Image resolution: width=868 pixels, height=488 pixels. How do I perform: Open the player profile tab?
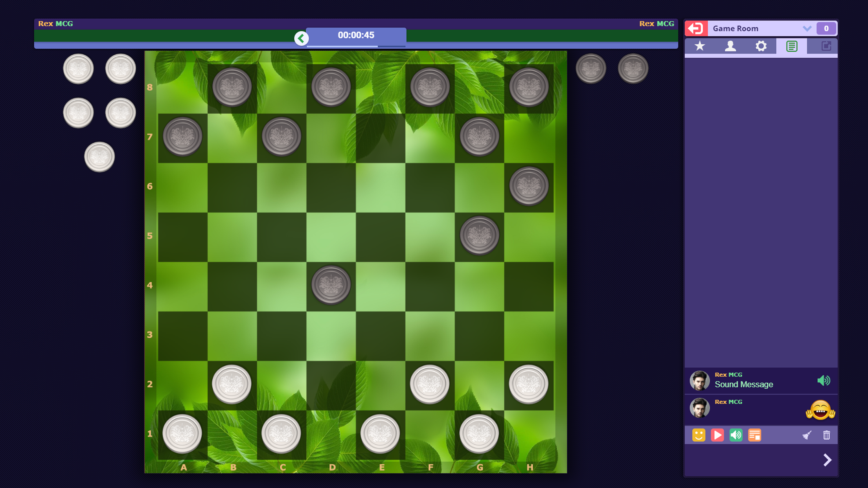point(730,46)
